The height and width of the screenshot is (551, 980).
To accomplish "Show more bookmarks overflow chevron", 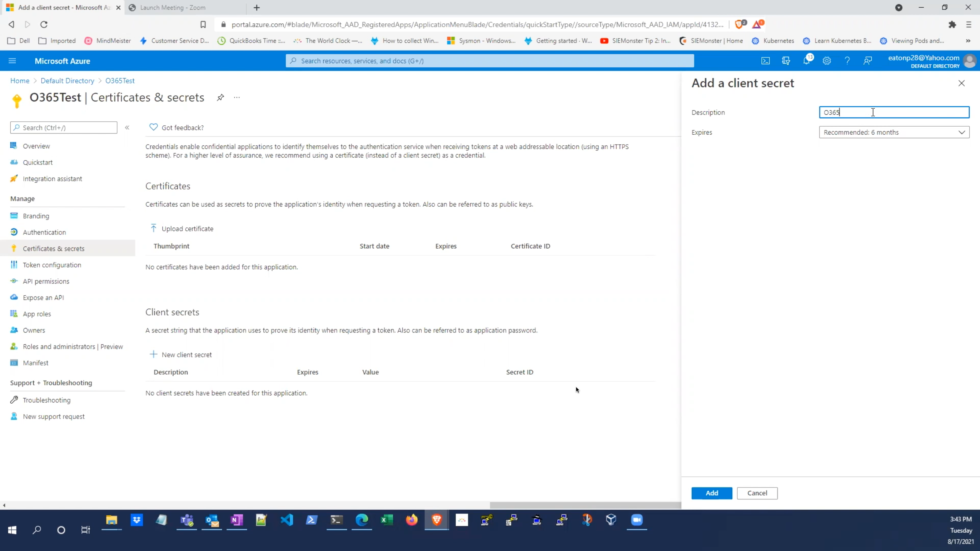I will click(968, 41).
